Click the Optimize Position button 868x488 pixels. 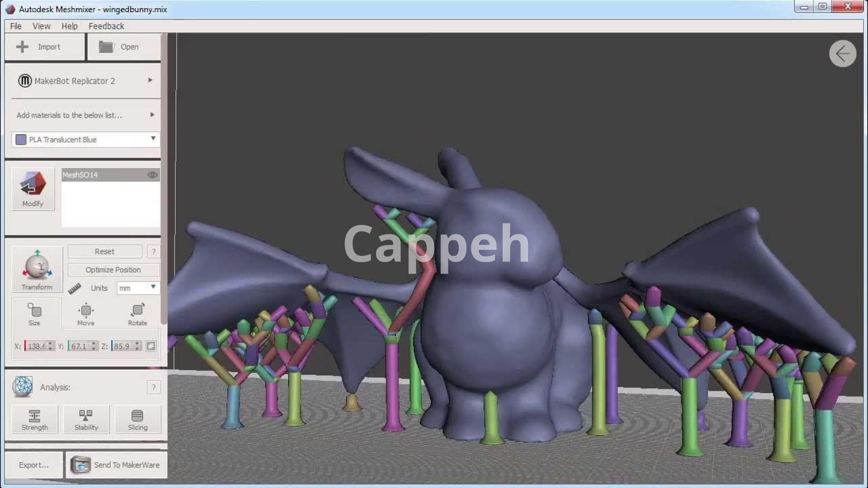click(x=113, y=270)
